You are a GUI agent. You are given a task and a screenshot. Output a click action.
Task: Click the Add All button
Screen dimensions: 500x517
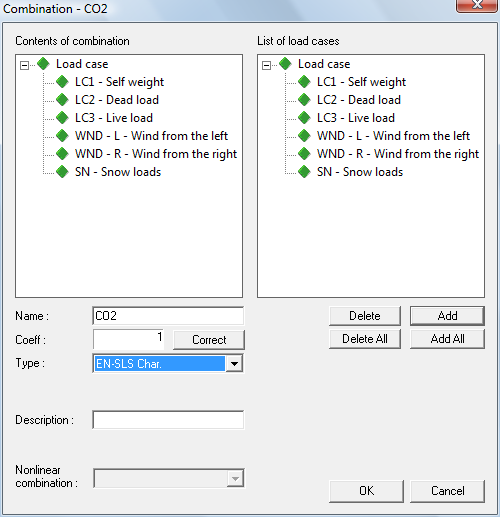447,339
